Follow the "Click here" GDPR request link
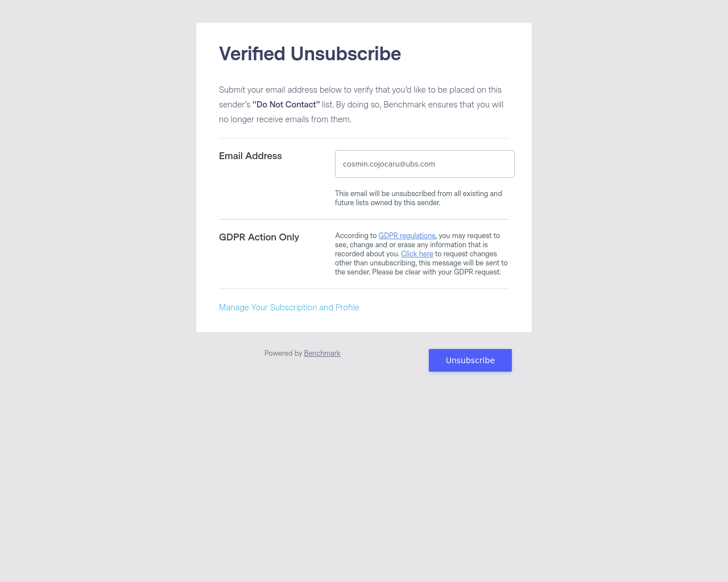Image resolution: width=728 pixels, height=582 pixels. tap(417, 254)
